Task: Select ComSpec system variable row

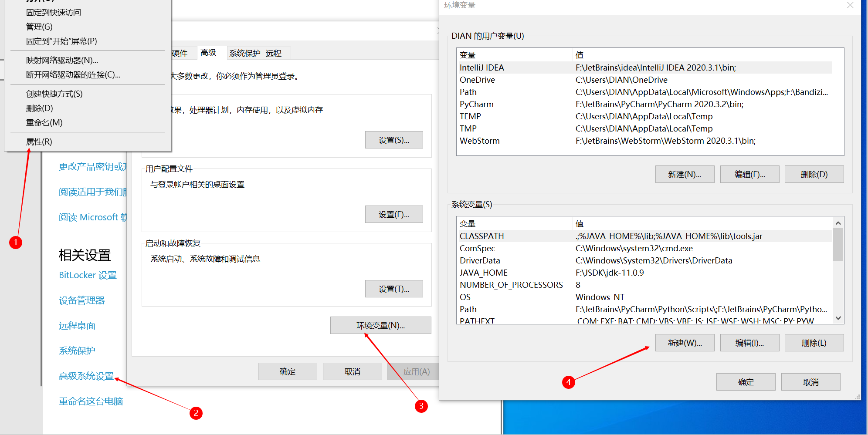Action: click(644, 248)
